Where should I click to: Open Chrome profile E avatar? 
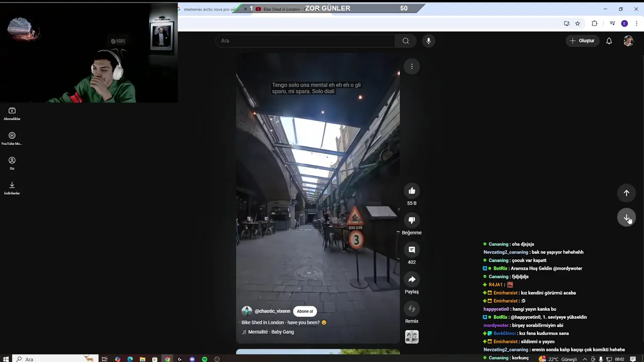(624, 23)
